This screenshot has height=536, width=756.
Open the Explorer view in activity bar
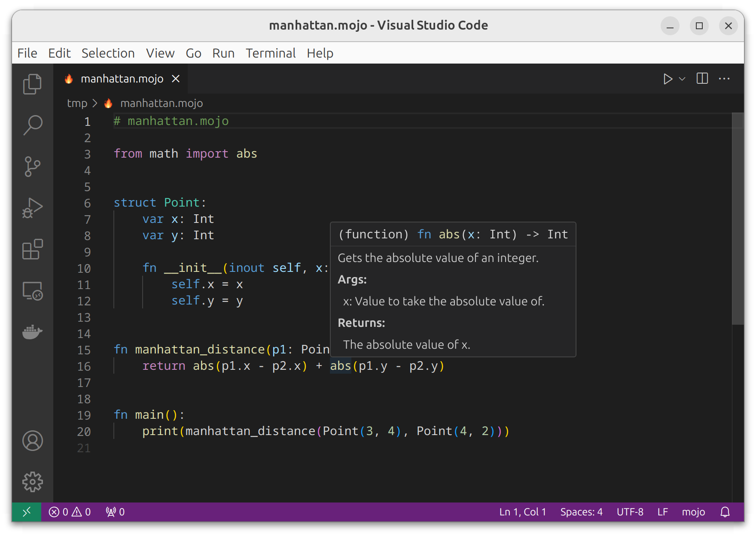pos(33,84)
